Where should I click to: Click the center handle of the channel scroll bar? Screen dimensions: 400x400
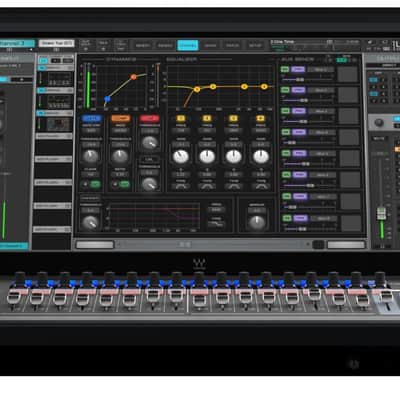tap(185, 245)
